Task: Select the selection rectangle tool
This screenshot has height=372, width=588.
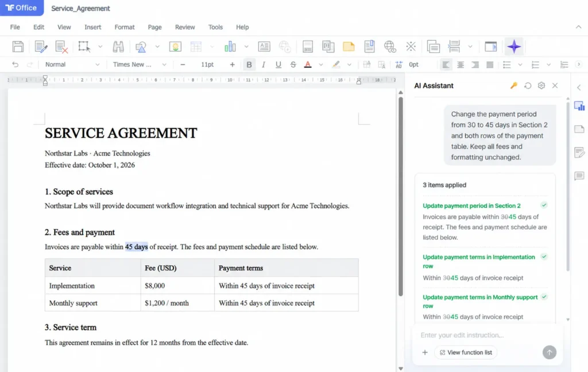Action: (x=84, y=47)
